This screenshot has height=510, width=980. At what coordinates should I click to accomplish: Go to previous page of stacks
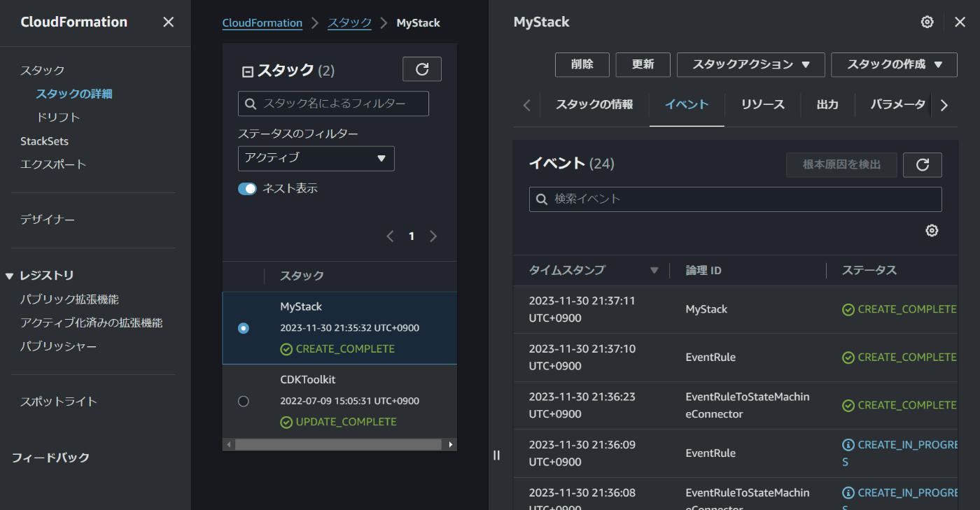[x=391, y=236]
